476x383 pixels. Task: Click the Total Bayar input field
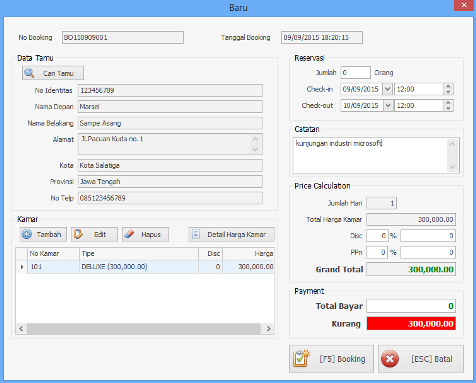tap(411, 306)
